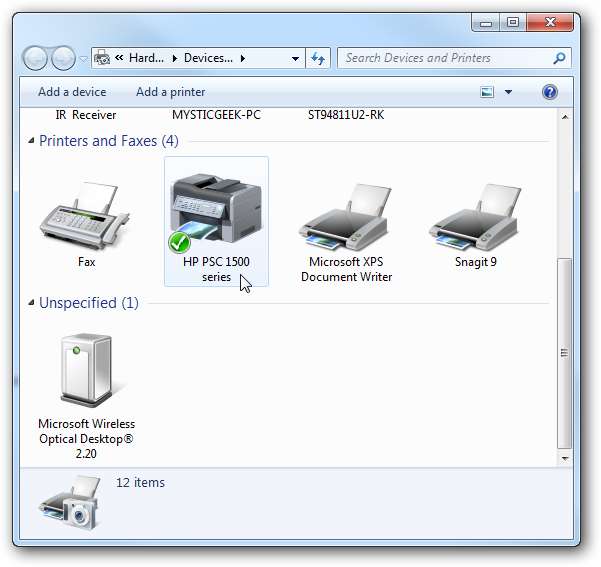Open the change view options dropdown arrow
Image resolution: width=601 pixels, height=567 pixels.
(508, 92)
